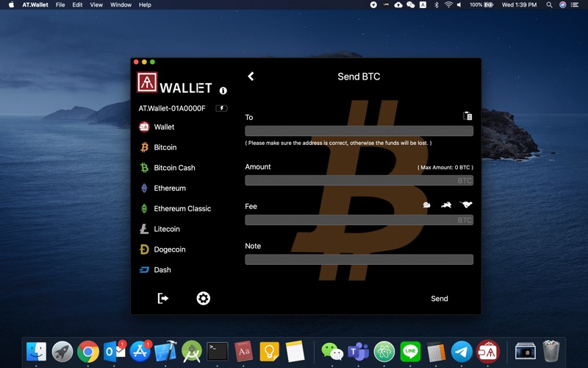Select the slow snail fee icon
Viewport: 588px width, 368px height.
pyautogui.click(x=426, y=205)
